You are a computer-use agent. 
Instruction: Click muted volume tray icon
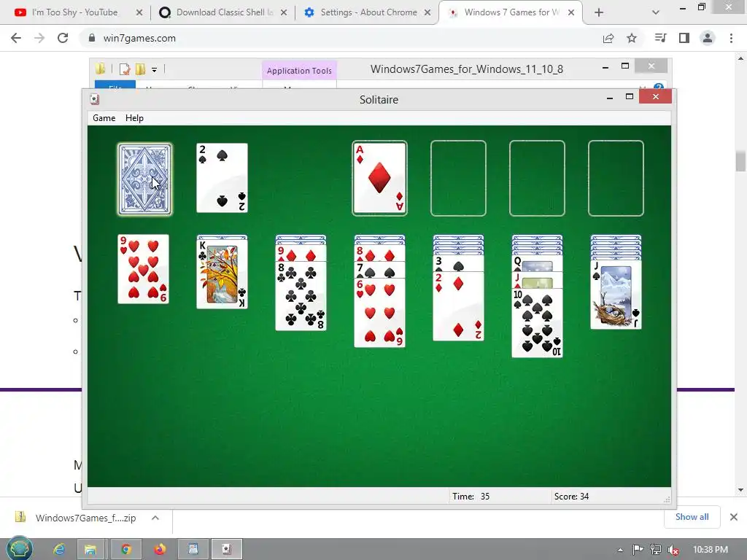pyautogui.click(x=673, y=550)
